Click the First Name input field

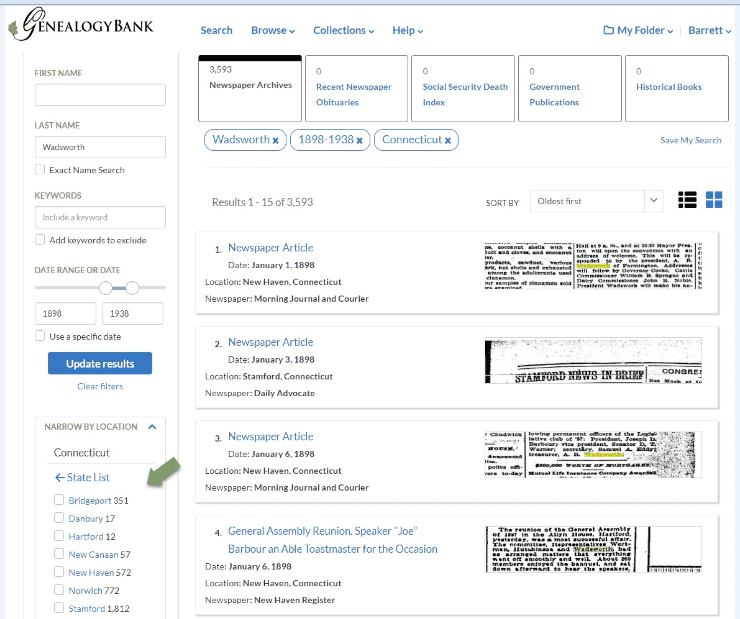100,95
